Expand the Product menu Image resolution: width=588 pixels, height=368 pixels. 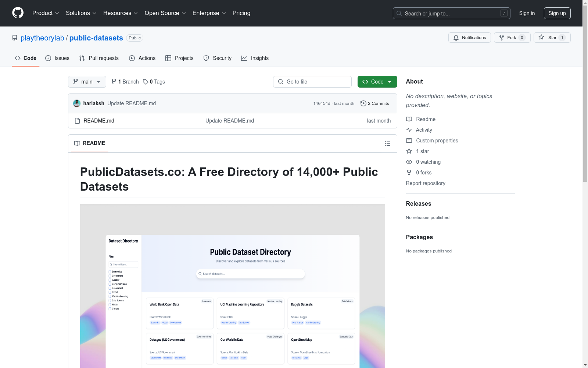click(x=46, y=13)
